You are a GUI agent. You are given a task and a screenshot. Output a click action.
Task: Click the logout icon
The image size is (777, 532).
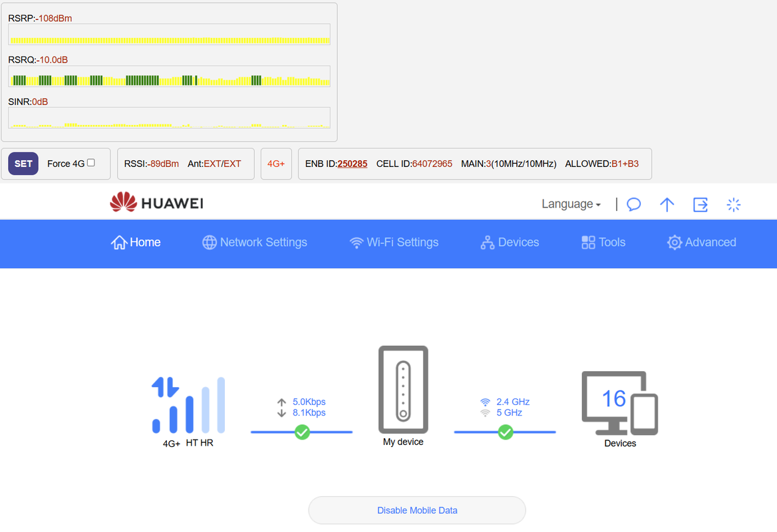(x=700, y=204)
